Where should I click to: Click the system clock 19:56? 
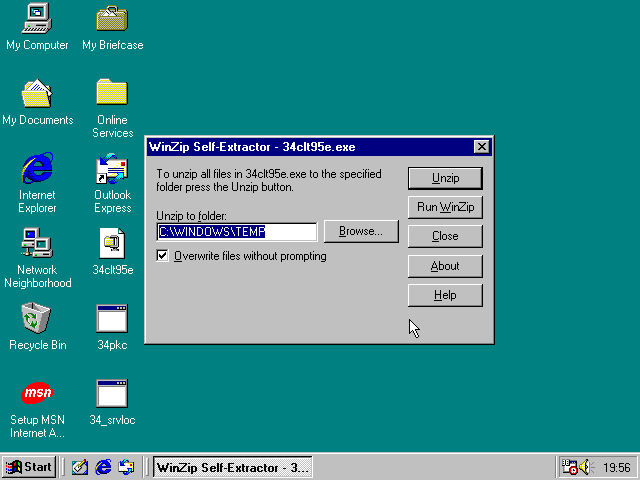(x=617, y=467)
